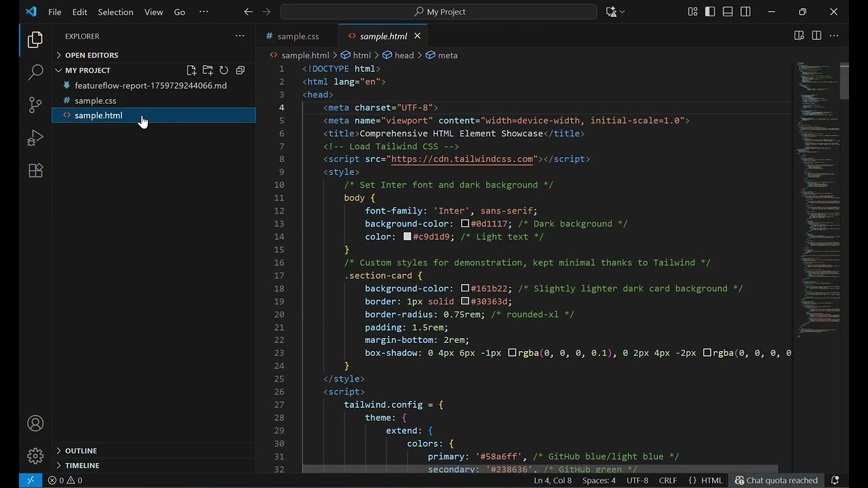This screenshot has width=868, height=488.
Task: Select sample.css in the explorer tree
Action: coord(153,100)
